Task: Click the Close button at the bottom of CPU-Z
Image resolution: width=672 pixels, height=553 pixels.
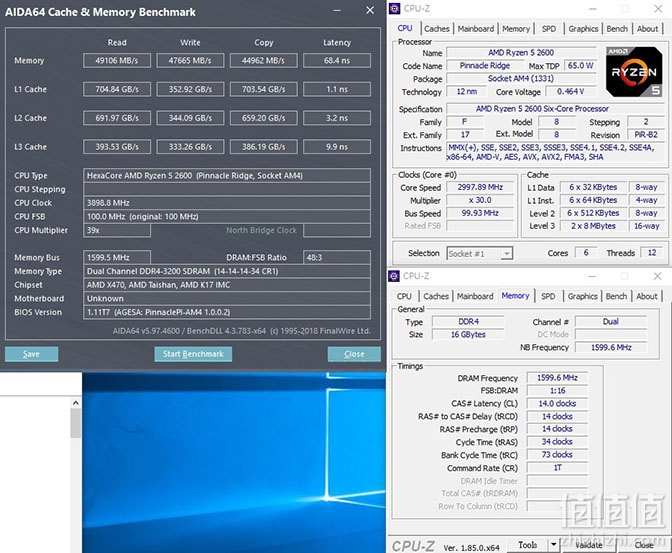Action: pyautogui.click(x=644, y=545)
